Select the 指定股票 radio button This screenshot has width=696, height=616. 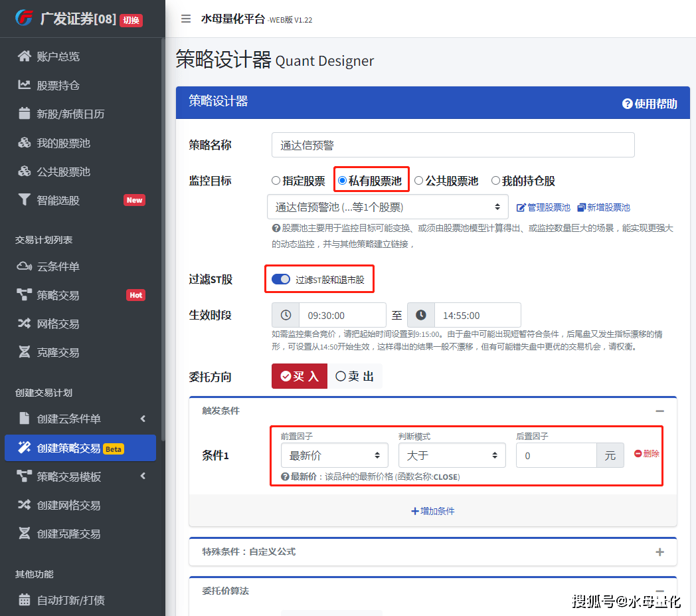click(x=276, y=180)
